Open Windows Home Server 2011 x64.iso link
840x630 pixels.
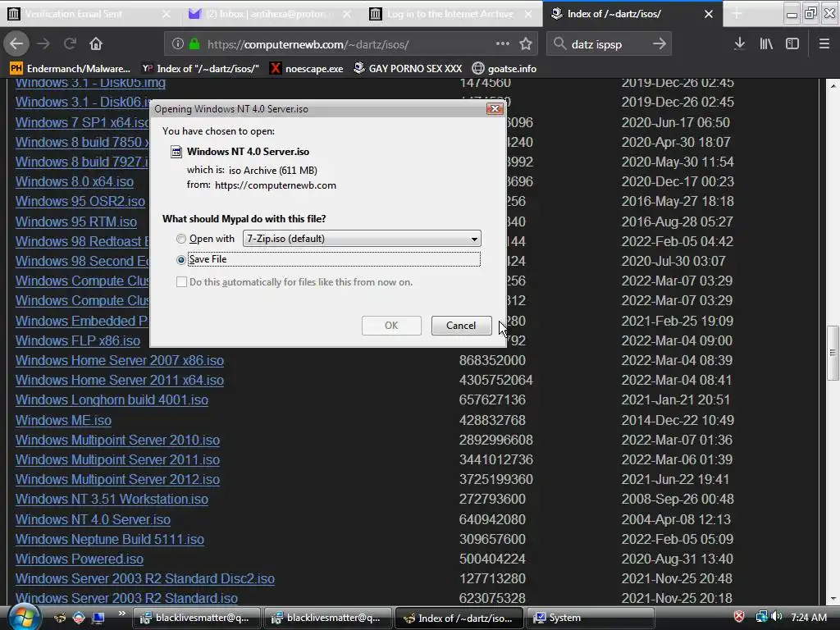tap(120, 381)
